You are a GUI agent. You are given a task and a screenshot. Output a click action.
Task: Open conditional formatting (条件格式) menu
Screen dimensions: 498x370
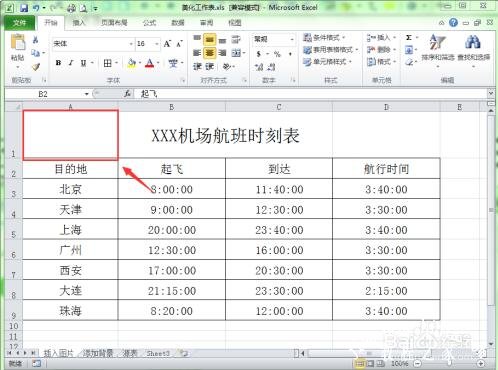[325, 37]
